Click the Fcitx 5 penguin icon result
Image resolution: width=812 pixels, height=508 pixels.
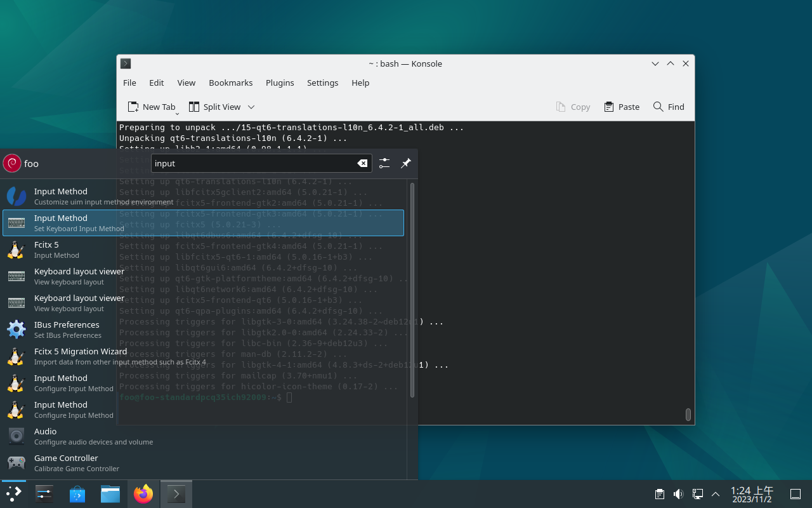click(16, 250)
